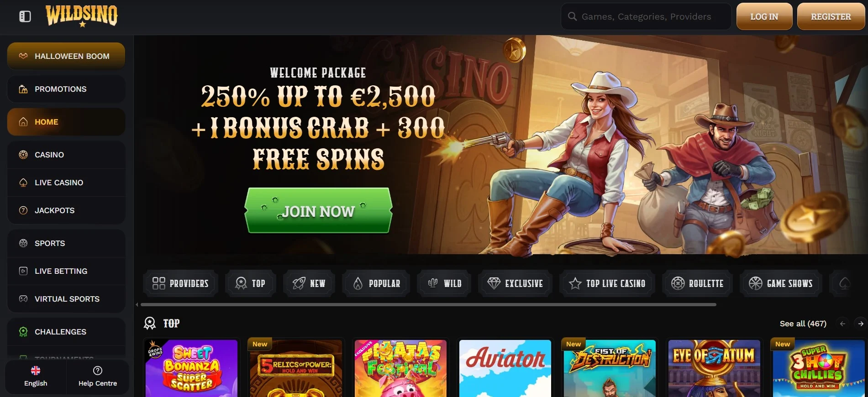
Task: Click See all (467) link
Action: pyautogui.click(x=803, y=324)
